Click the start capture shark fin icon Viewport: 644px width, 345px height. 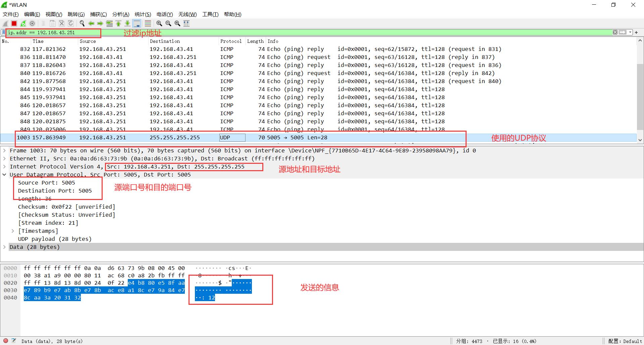point(5,23)
